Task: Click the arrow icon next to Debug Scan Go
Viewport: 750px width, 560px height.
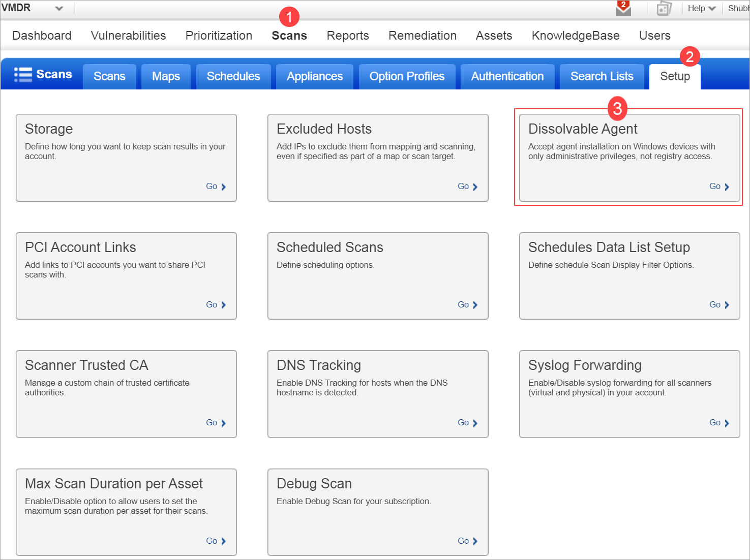Action: [475, 541]
